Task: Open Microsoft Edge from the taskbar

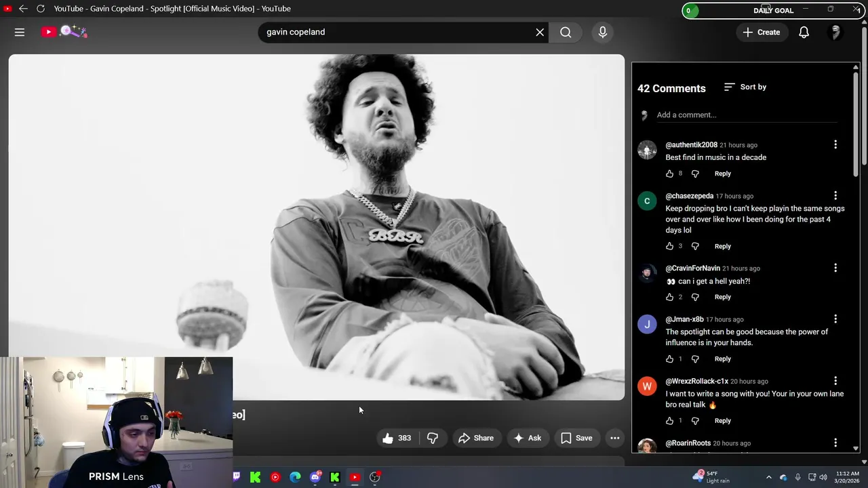Action: click(295, 477)
